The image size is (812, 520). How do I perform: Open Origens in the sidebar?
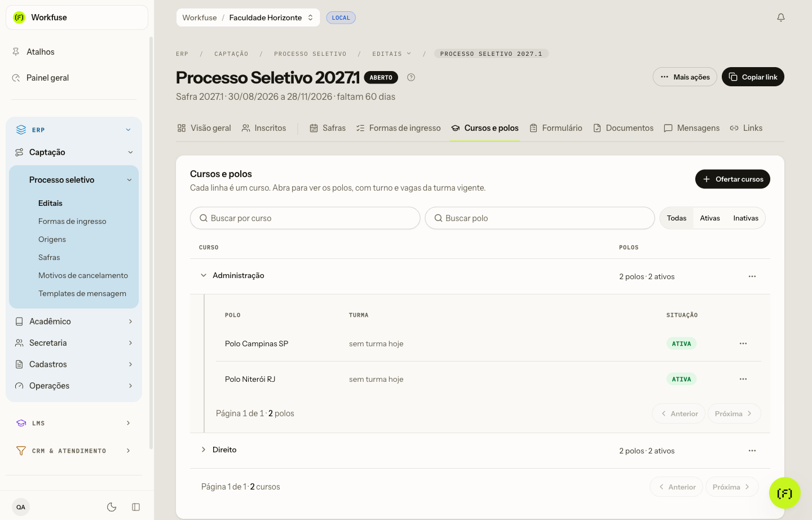tap(52, 239)
